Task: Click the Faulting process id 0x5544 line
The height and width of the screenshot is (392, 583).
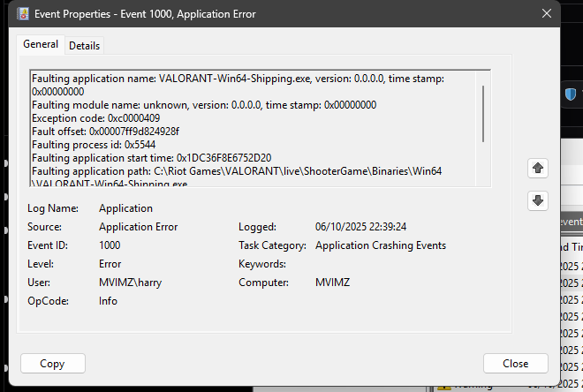Action: pos(94,145)
